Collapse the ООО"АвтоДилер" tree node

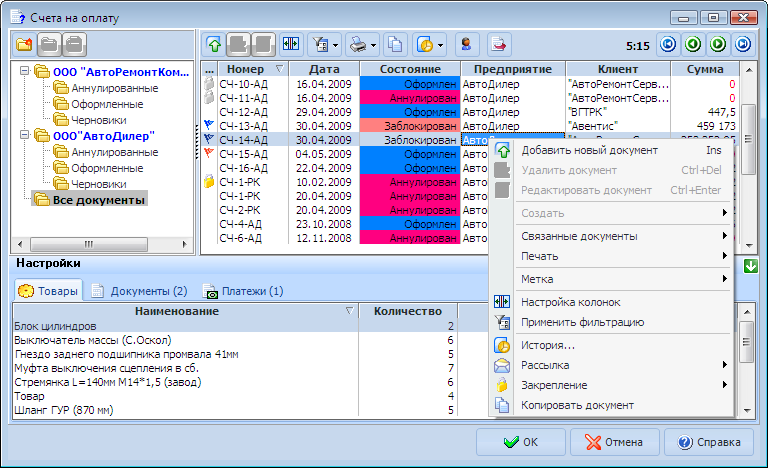(24, 136)
